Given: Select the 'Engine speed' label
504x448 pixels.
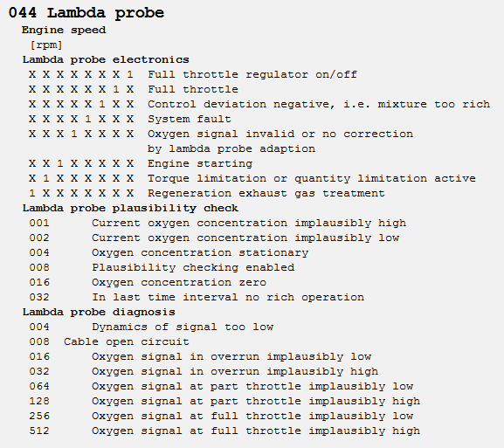Looking at the screenshot, I should click(64, 30).
